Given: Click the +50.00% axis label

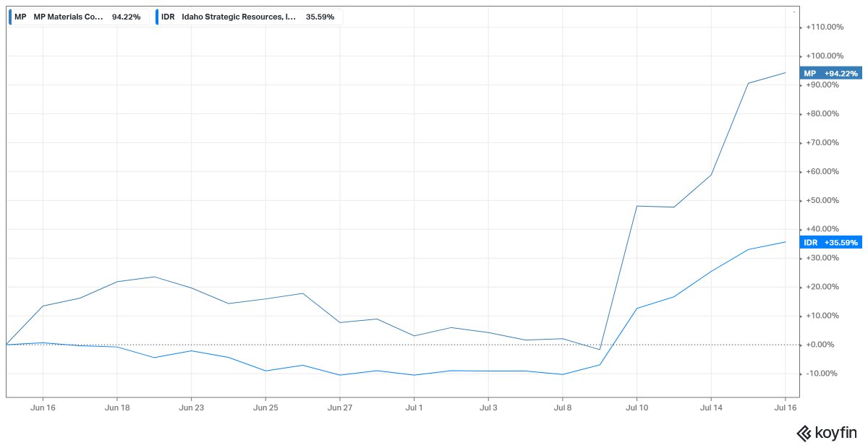Looking at the screenshot, I should coord(822,200).
